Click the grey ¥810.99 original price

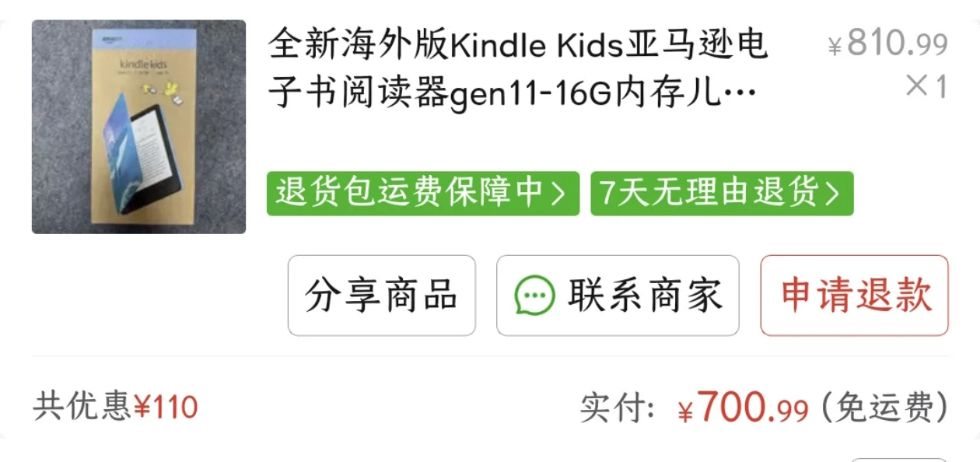click(x=888, y=44)
